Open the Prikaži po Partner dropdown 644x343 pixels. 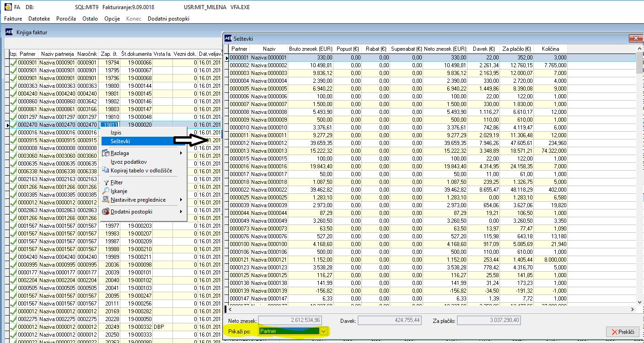(324, 331)
